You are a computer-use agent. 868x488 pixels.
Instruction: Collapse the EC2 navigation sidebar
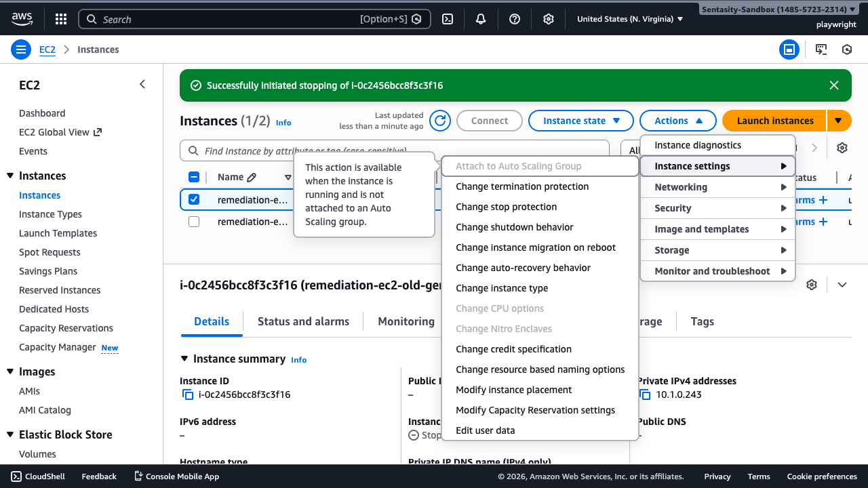[x=142, y=84]
